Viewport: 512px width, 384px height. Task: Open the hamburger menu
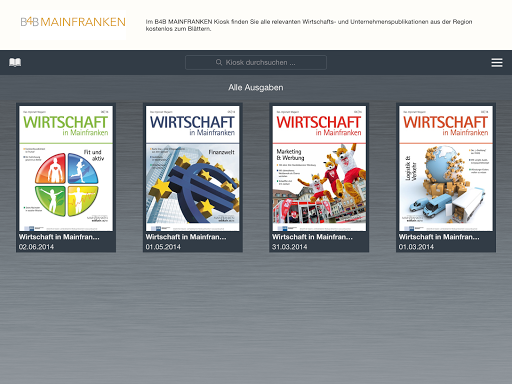point(497,62)
